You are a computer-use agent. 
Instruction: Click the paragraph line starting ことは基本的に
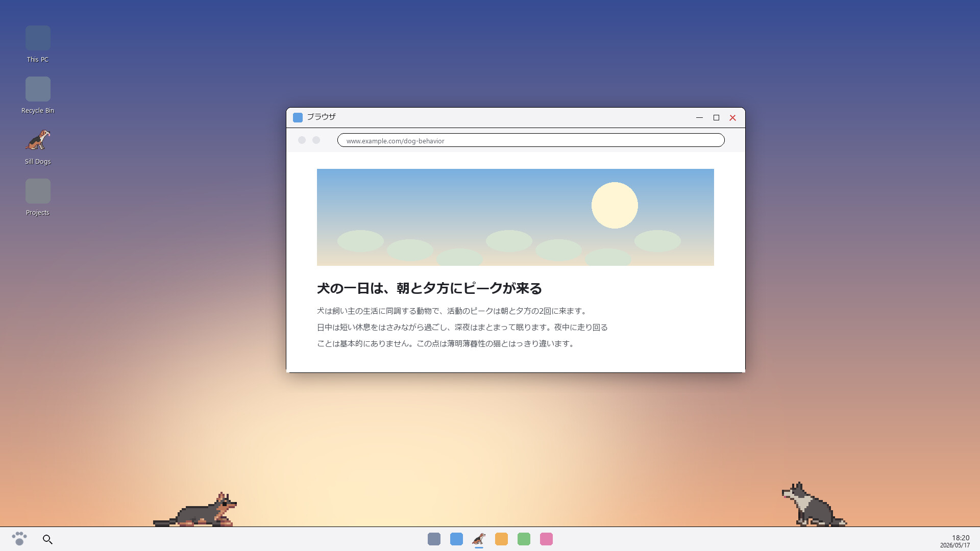(447, 343)
